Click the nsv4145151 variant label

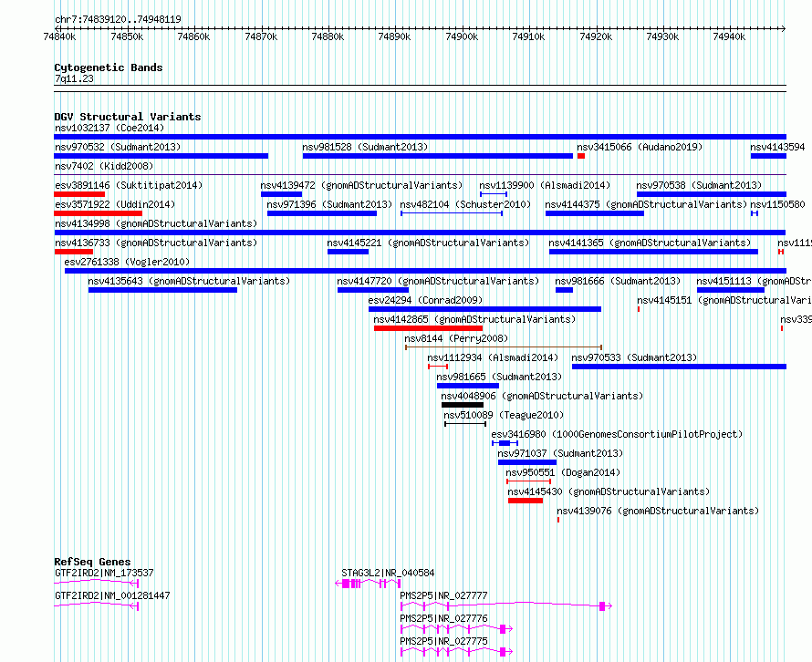click(724, 300)
